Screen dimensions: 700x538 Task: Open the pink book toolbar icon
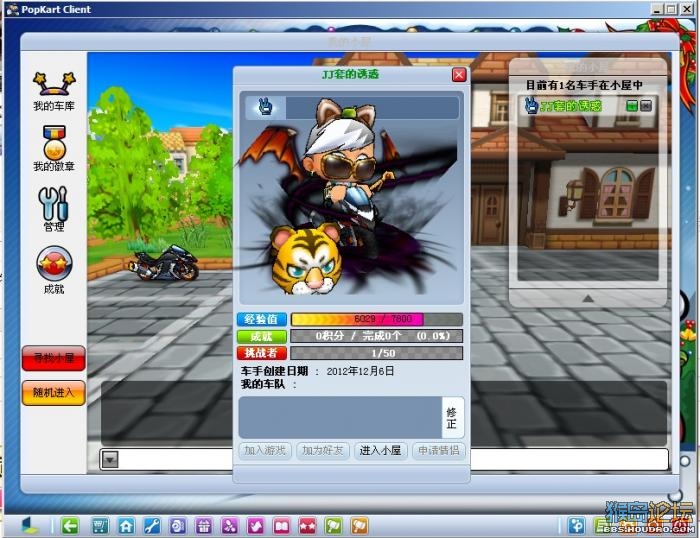[x=282, y=526]
